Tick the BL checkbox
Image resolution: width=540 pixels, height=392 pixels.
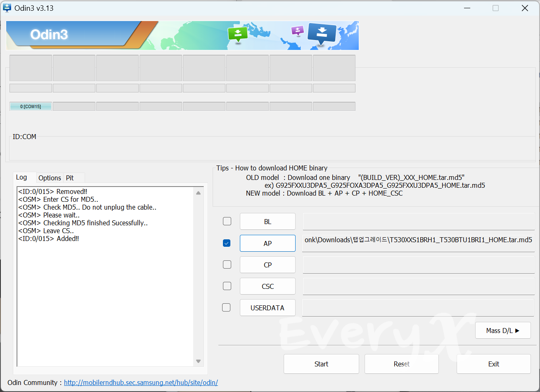(x=227, y=221)
